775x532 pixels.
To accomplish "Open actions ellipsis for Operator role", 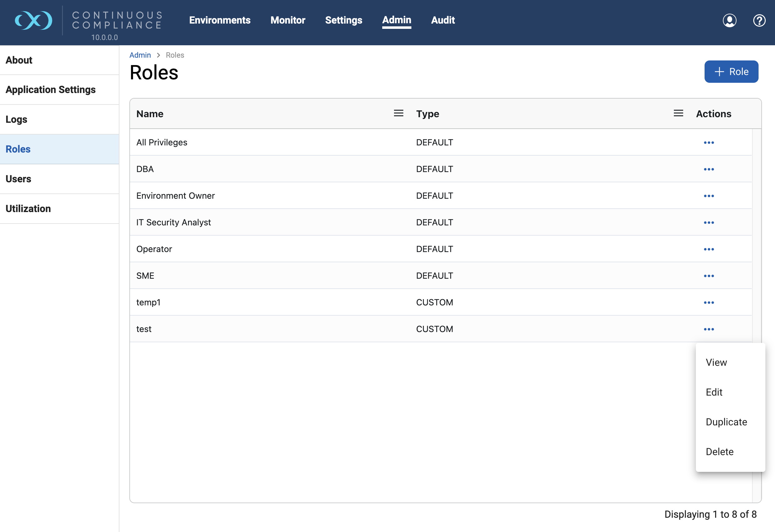I will 709,249.
